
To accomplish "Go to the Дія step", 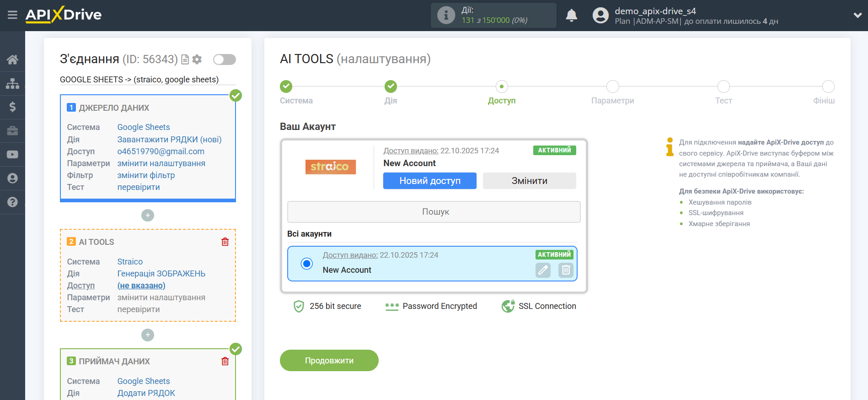I will [x=391, y=86].
